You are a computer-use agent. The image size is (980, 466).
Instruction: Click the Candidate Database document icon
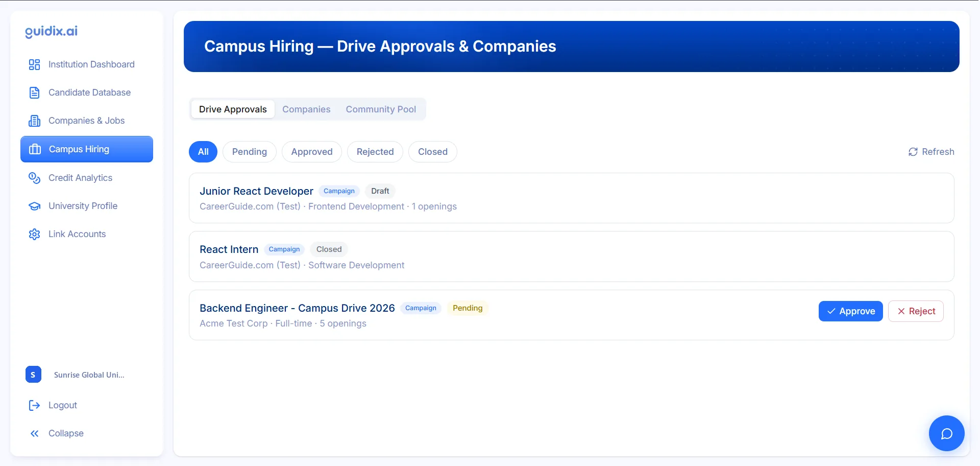click(x=34, y=92)
